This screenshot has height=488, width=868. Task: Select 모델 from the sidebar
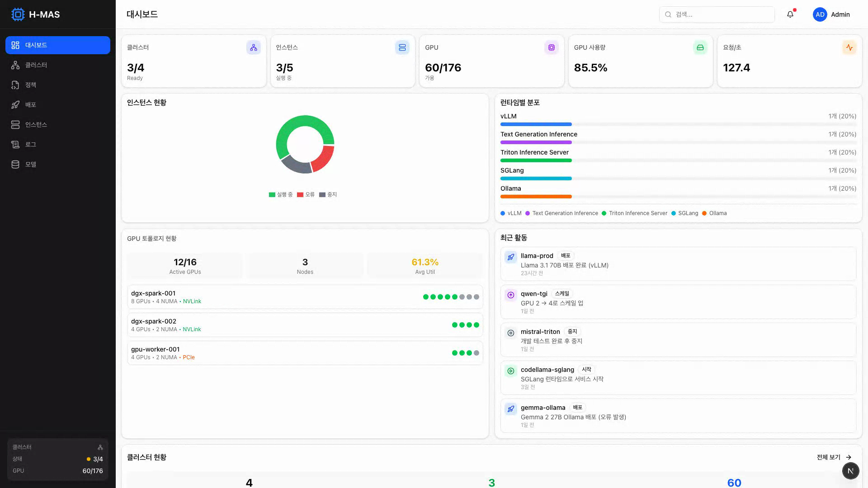click(x=30, y=164)
